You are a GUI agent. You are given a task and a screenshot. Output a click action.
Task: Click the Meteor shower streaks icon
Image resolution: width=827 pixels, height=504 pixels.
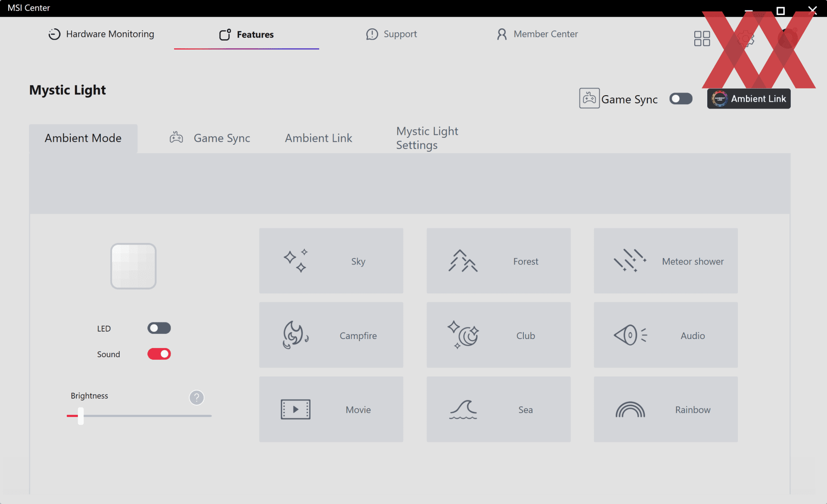(x=630, y=261)
